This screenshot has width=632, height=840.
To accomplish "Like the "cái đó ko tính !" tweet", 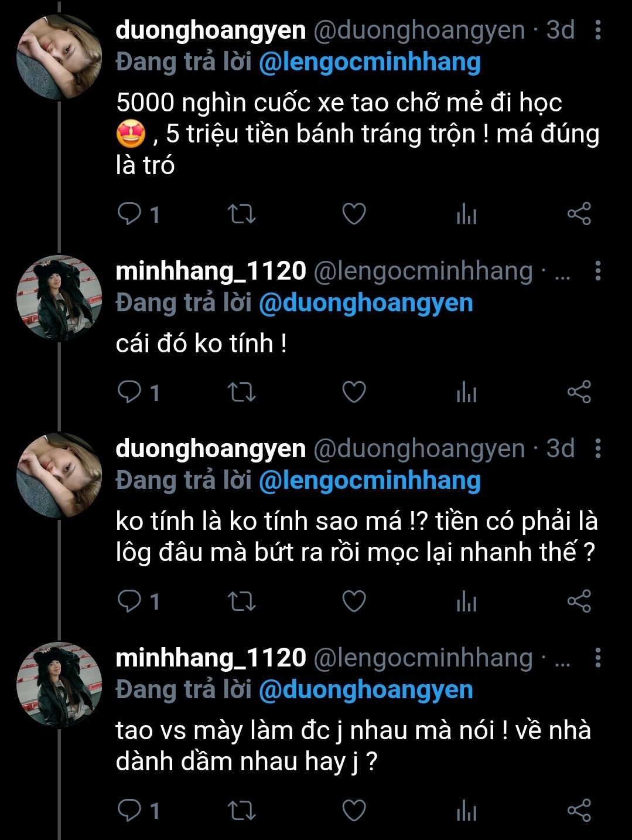I will pyautogui.click(x=354, y=392).
